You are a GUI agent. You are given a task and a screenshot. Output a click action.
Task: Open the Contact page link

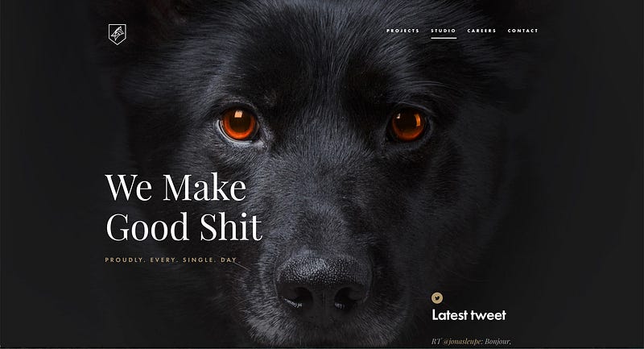click(x=522, y=31)
